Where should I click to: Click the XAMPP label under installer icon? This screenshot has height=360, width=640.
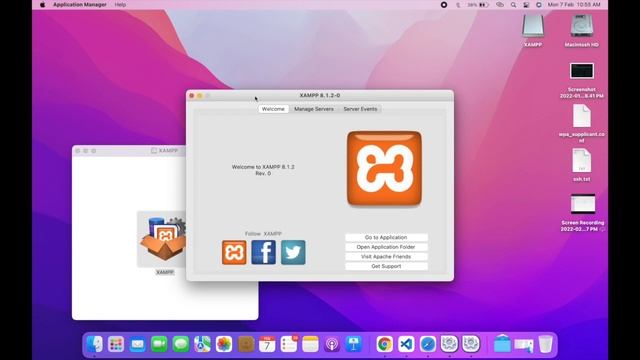[165, 272]
